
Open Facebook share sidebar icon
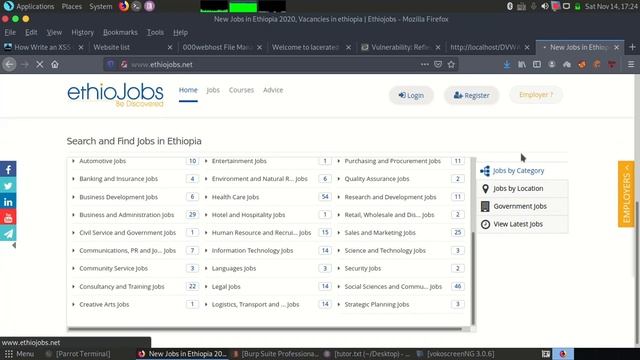click(8, 169)
